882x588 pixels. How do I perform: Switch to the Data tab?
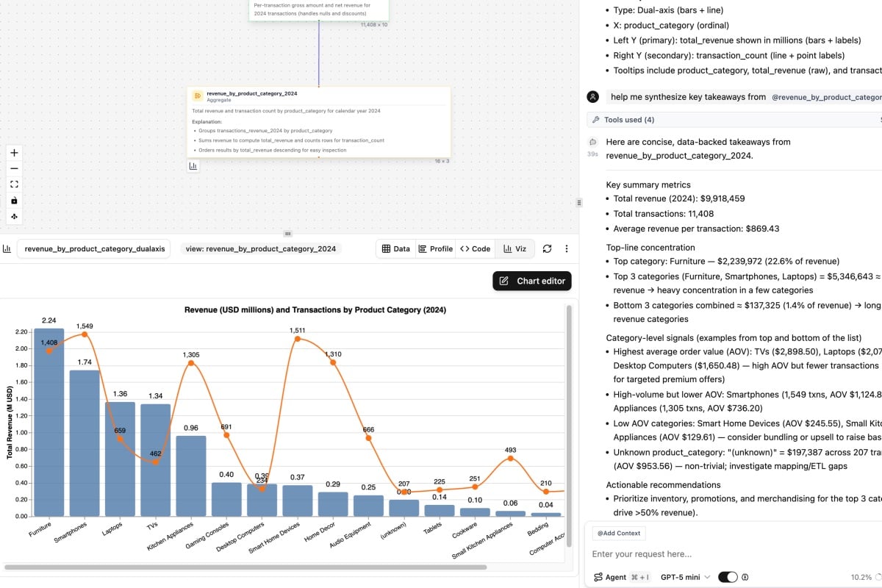(395, 248)
